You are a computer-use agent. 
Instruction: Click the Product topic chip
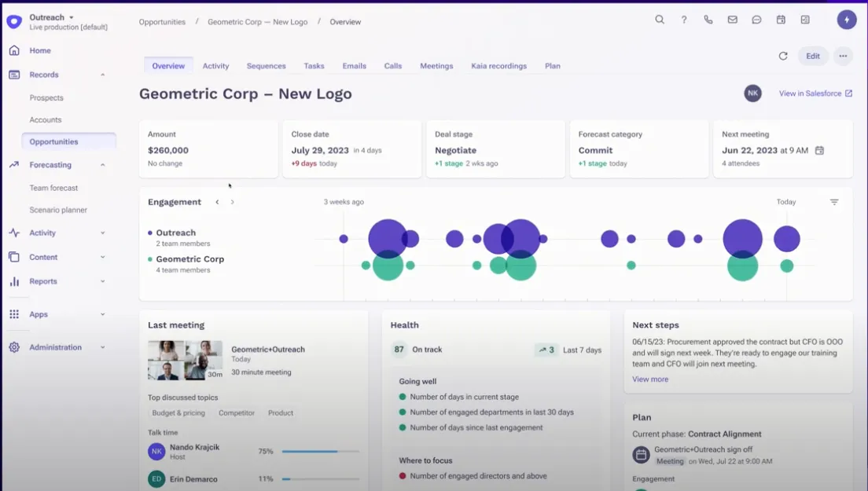point(281,413)
